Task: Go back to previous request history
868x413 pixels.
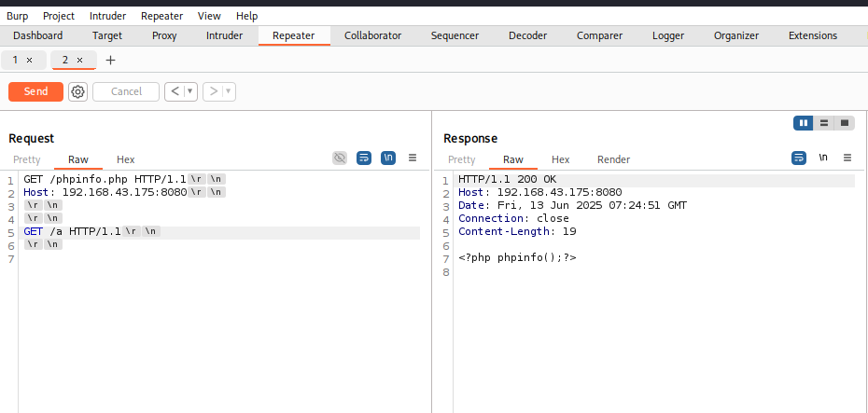Action: pos(175,91)
